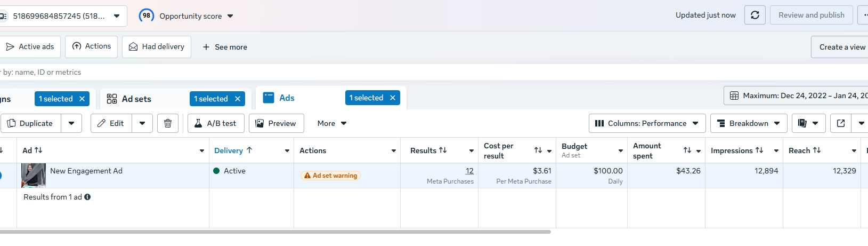868x246 pixels.
Task: Click the A/B test button
Action: click(x=215, y=123)
